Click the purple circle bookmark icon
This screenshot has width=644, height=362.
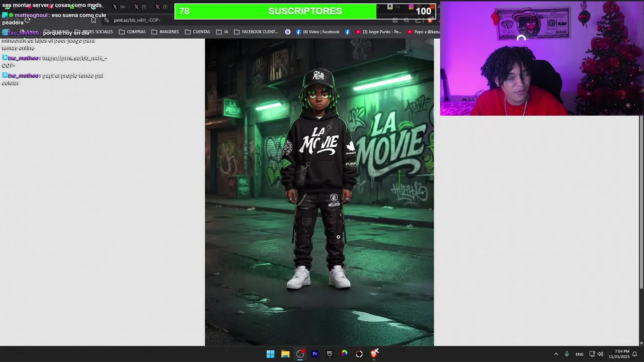tap(288, 32)
